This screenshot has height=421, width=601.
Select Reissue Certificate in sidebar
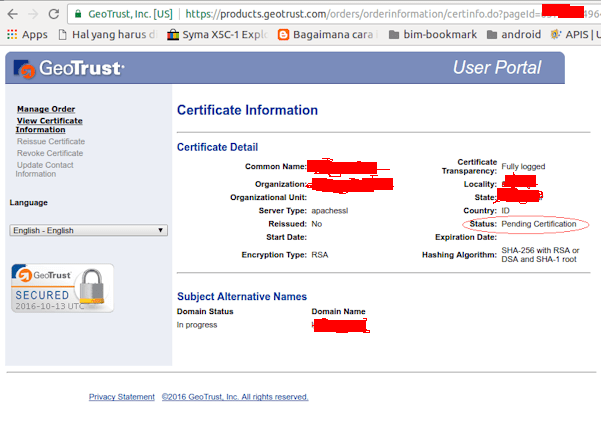point(51,141)
